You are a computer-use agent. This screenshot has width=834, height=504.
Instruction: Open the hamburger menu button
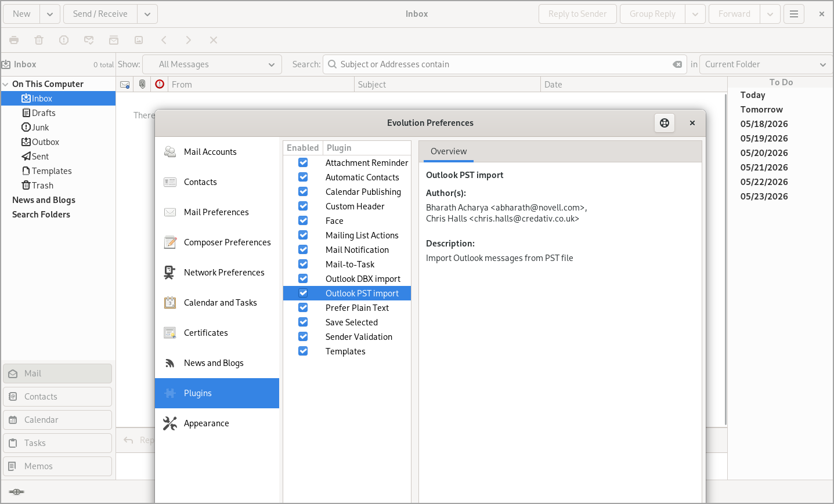(x=794, y=14)
